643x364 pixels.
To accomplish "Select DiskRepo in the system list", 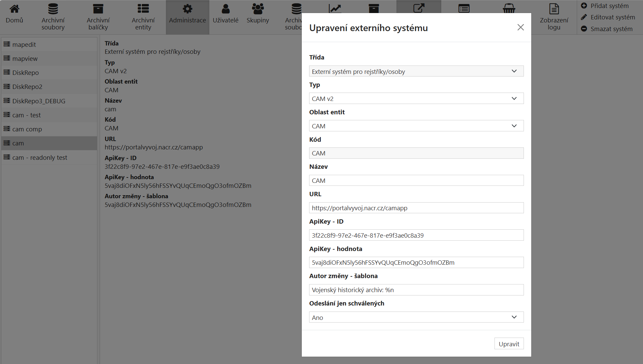I will point(49,73).
